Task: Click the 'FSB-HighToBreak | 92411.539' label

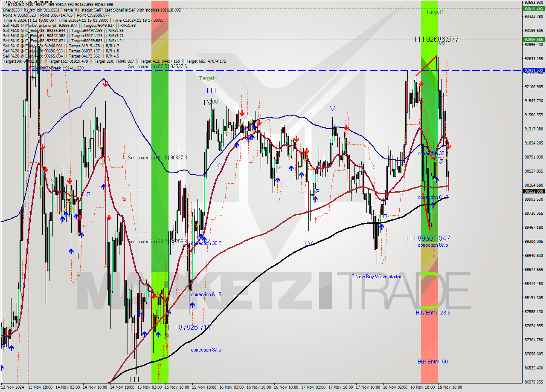Action: 56,68
